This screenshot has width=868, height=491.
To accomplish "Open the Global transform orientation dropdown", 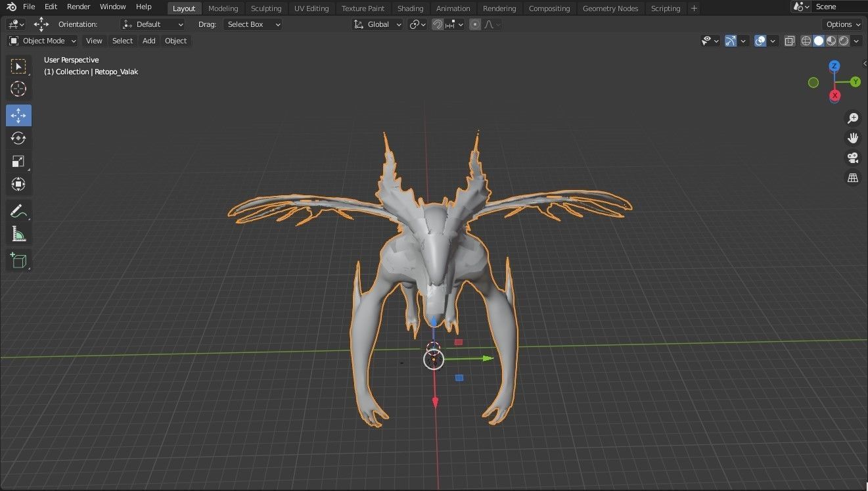I will pos(377,24).
